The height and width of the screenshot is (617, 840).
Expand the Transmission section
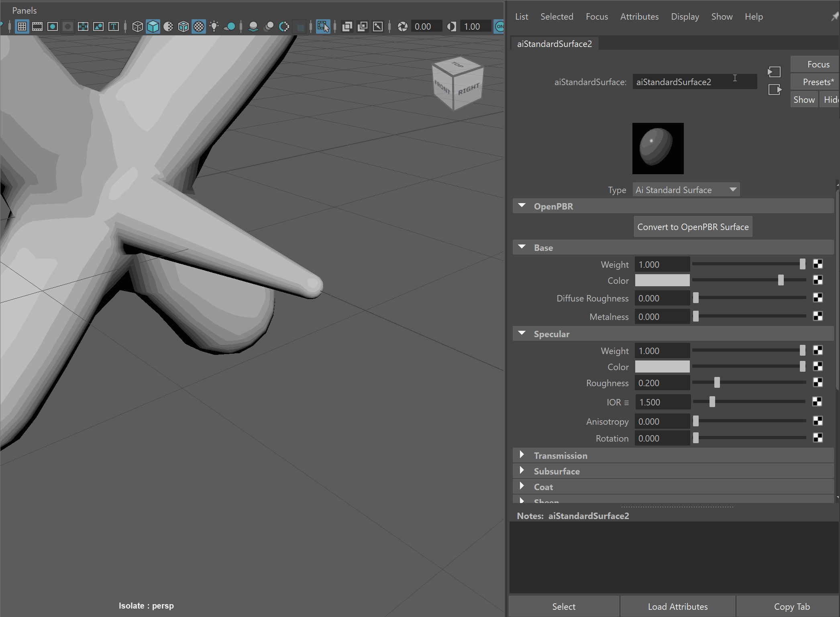[x=522, y=455]
